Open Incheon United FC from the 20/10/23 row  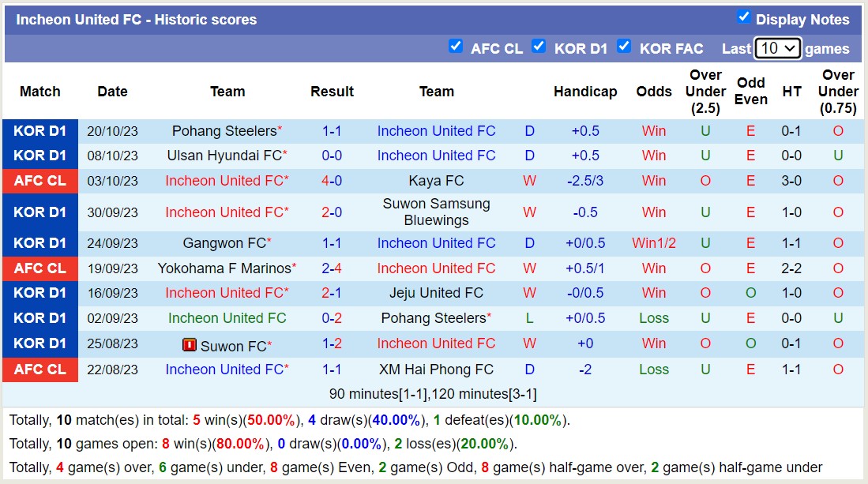tap(436, 130)
